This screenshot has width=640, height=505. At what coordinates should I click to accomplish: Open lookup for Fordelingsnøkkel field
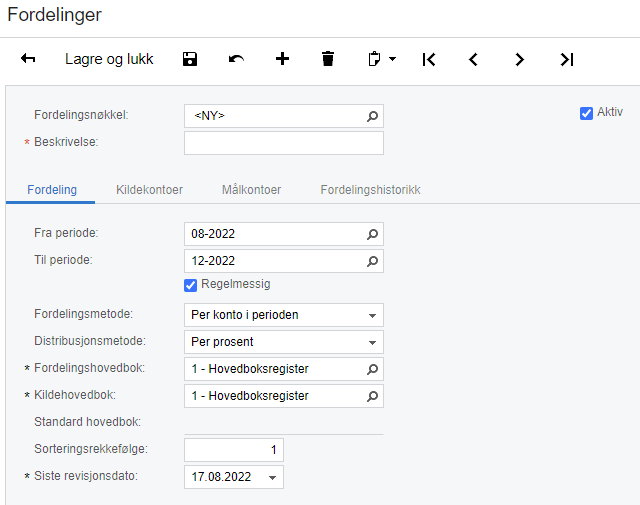click(372, 116)
